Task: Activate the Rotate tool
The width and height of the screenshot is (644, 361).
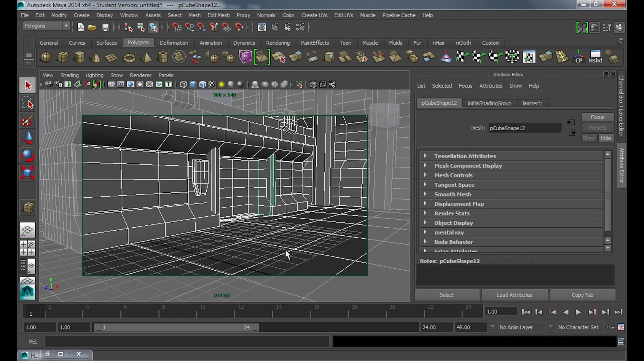Action: [27, 156]
